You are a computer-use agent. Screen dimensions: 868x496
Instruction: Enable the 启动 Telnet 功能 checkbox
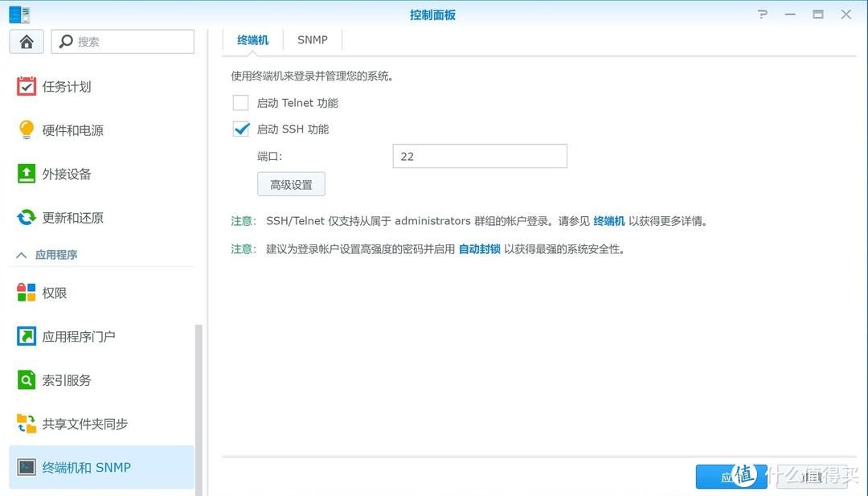tap(240, 102)
